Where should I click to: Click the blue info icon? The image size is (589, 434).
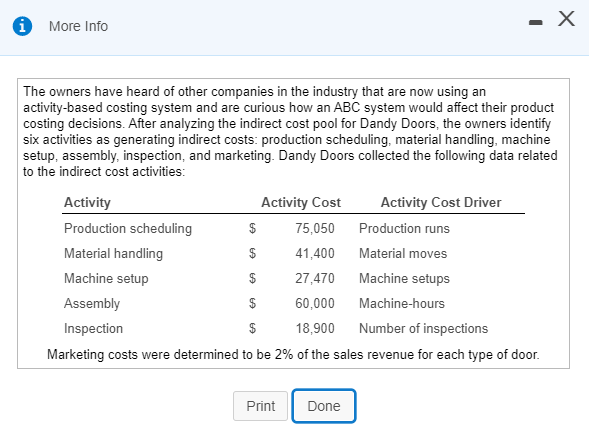(22, 26)
